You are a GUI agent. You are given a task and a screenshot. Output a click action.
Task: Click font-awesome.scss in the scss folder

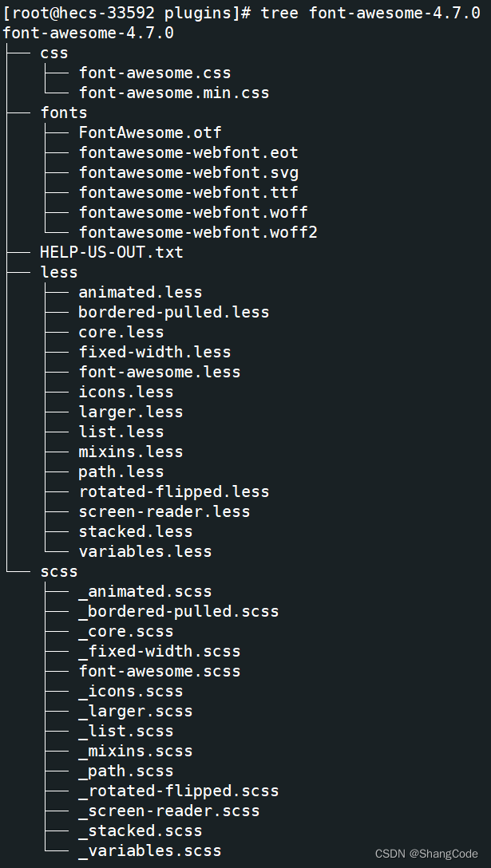(x=159, y=671)
